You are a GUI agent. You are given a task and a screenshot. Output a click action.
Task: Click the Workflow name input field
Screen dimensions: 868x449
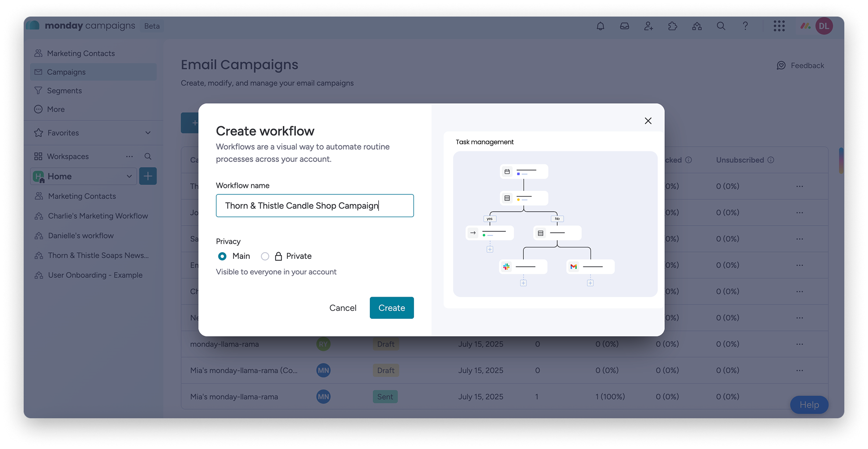[315, 206]
